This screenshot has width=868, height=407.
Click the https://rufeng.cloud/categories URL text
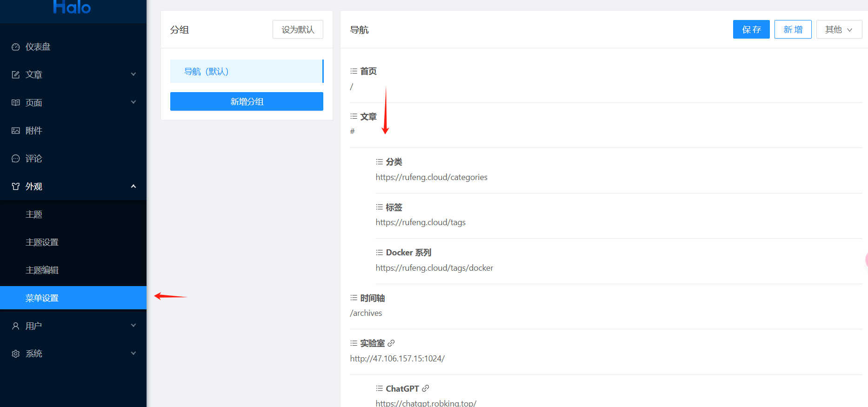(432, 177)
